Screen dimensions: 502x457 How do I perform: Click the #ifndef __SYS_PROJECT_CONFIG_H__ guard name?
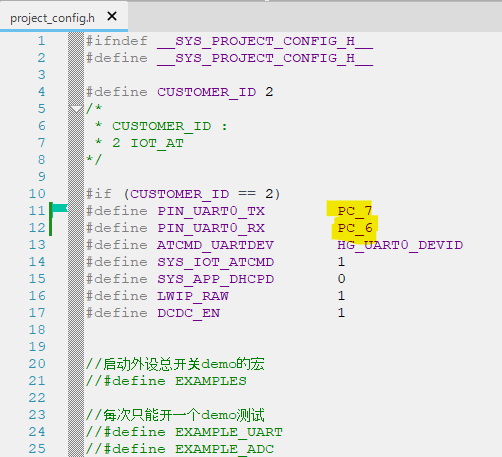(x=265, y=42)
